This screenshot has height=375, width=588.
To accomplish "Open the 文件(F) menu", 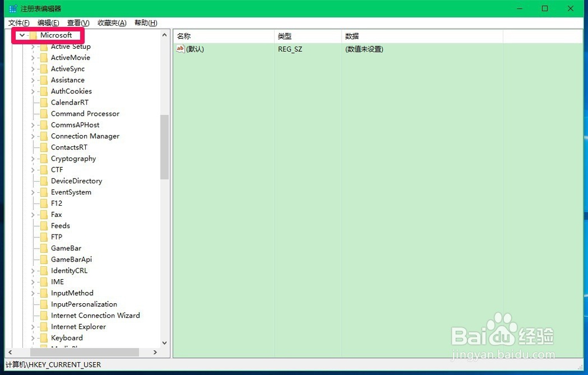I will click(19, 23).
